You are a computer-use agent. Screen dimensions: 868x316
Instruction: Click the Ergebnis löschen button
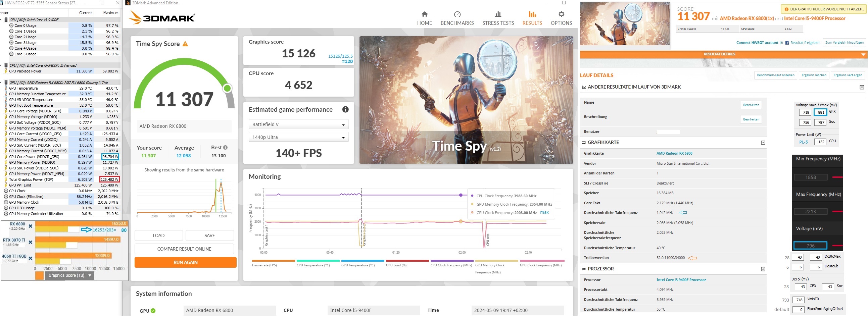point(814,75)
